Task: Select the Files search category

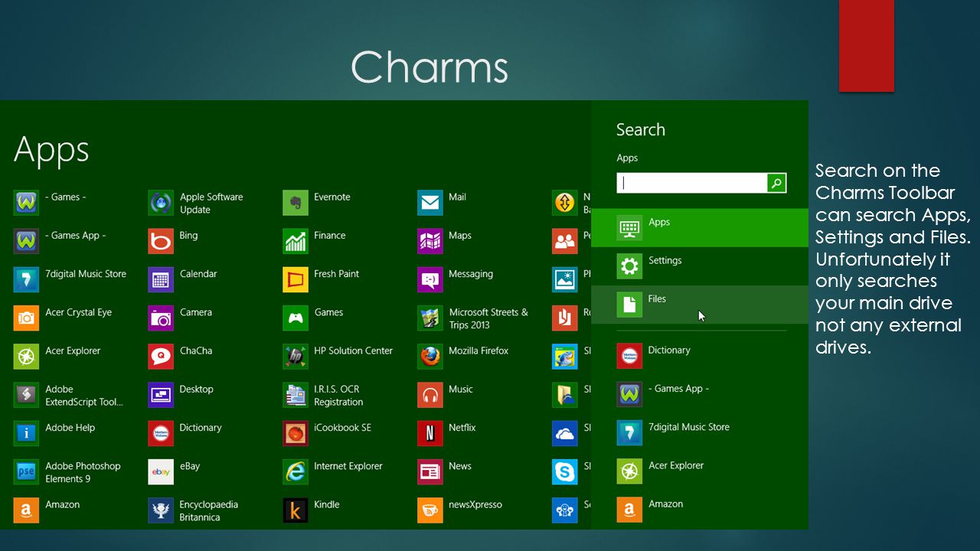Action: pyautogui.click(x=700, y=304)
